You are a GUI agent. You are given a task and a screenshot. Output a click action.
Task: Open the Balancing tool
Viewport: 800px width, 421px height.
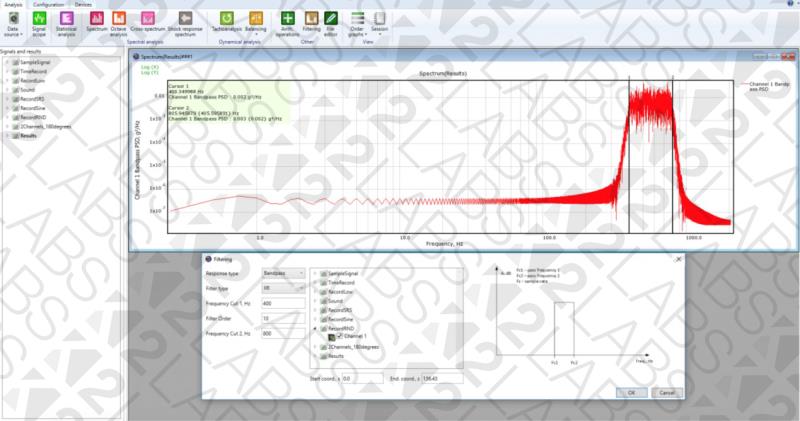(x=256, y=22)
